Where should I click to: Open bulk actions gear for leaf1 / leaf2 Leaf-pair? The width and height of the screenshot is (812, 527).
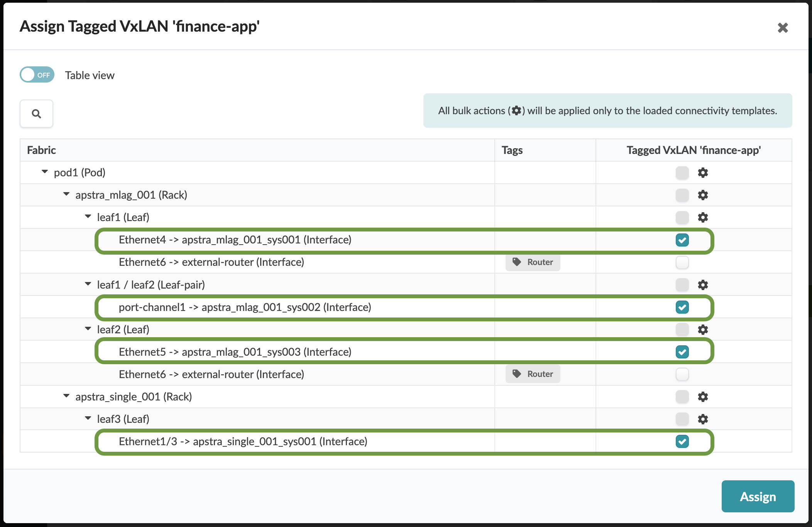coord(703,285)
